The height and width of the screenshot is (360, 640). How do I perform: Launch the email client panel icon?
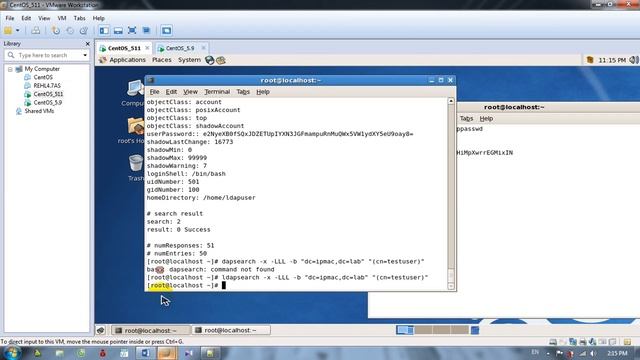coord(221,60)
